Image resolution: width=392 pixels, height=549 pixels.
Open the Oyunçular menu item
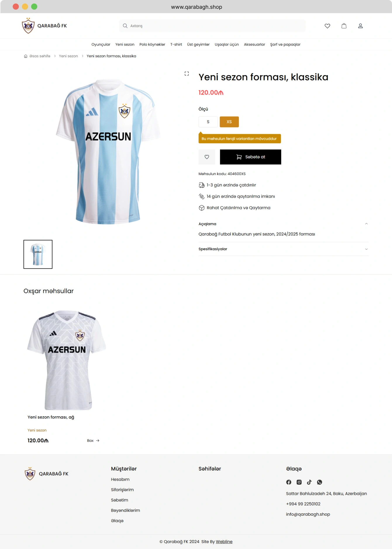tap(101, 44)
